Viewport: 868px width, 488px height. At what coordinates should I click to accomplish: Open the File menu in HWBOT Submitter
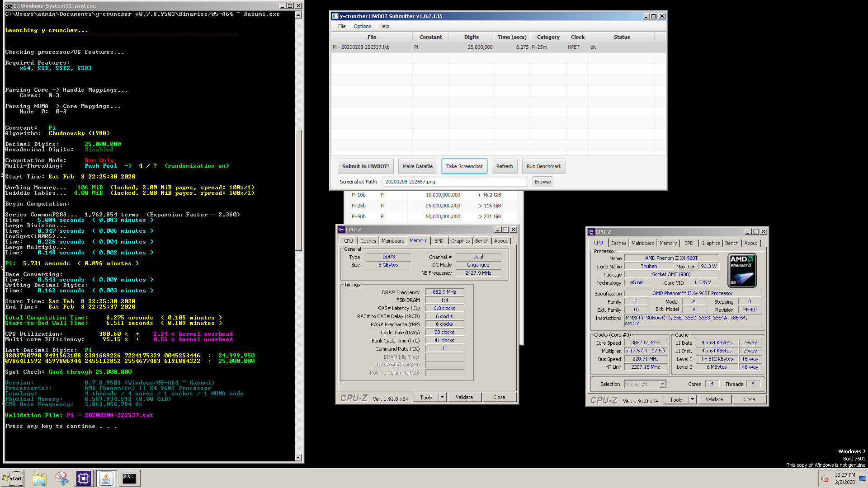tap(342, 26)
